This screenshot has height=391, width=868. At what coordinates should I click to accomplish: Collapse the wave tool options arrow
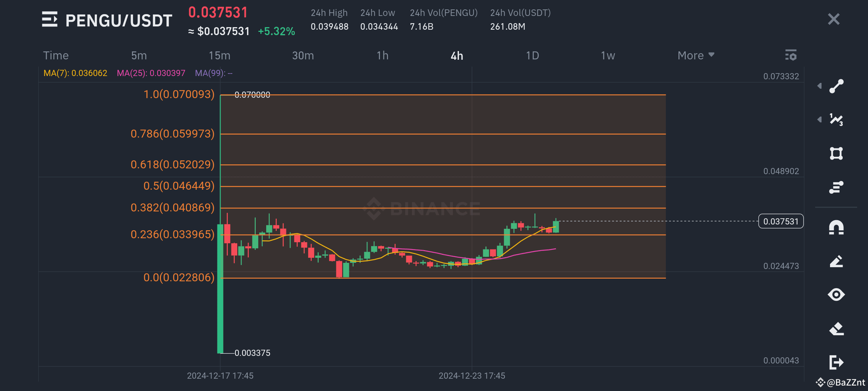click(x=820, y=119)
